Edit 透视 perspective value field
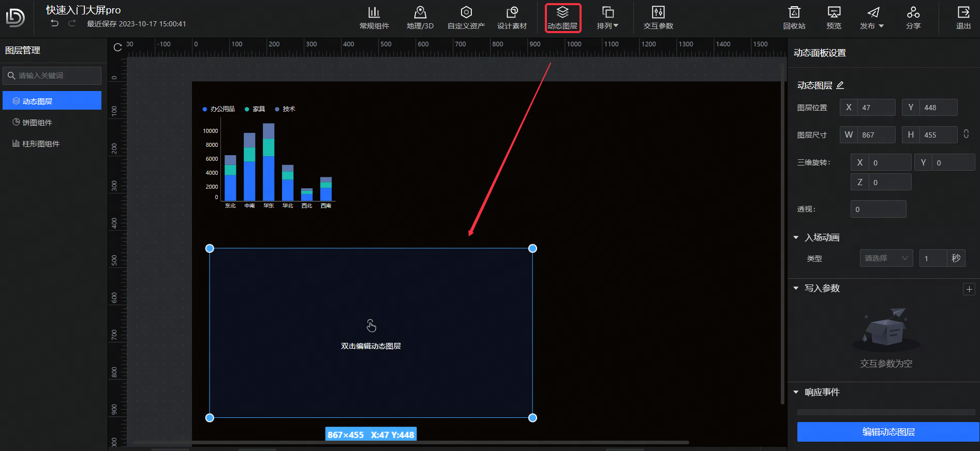Viewport: 980px width, 451px height. (879, 209)
